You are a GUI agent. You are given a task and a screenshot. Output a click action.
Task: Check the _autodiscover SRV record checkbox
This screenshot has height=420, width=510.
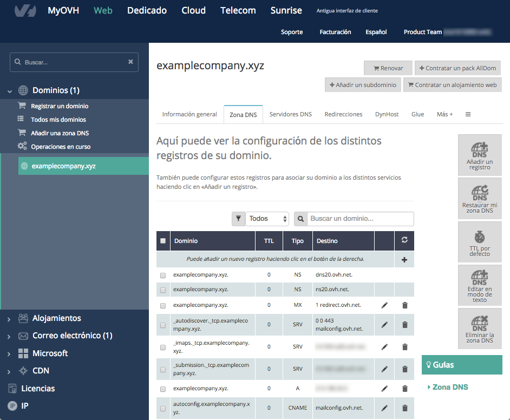[163, 325]
